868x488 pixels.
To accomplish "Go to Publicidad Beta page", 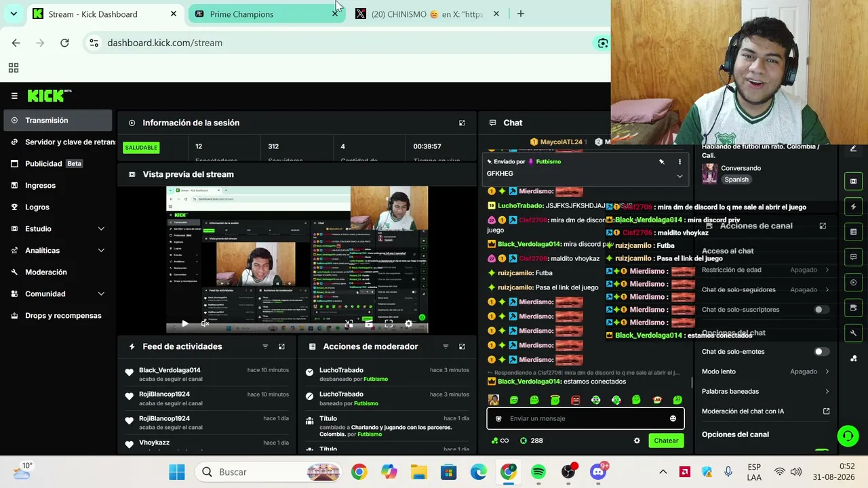I will (58, 163).
